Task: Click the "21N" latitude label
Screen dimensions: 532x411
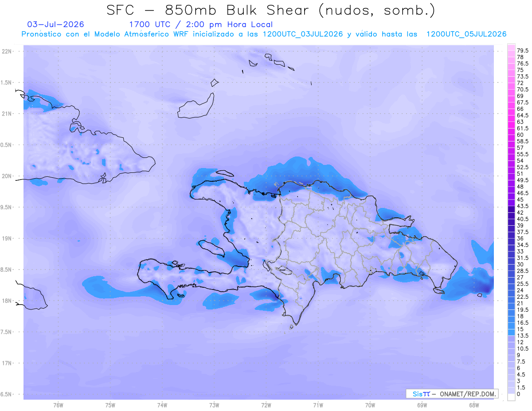Action: (x=7, y=114)
